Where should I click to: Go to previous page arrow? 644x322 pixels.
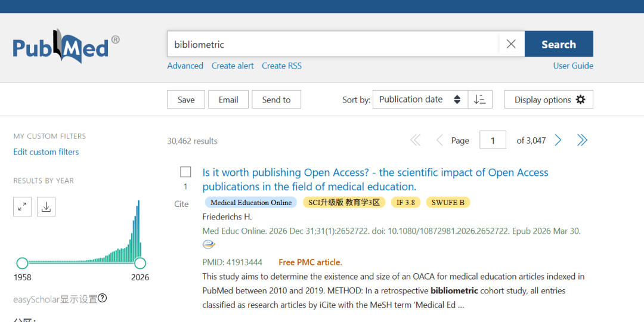click(439, 141)
